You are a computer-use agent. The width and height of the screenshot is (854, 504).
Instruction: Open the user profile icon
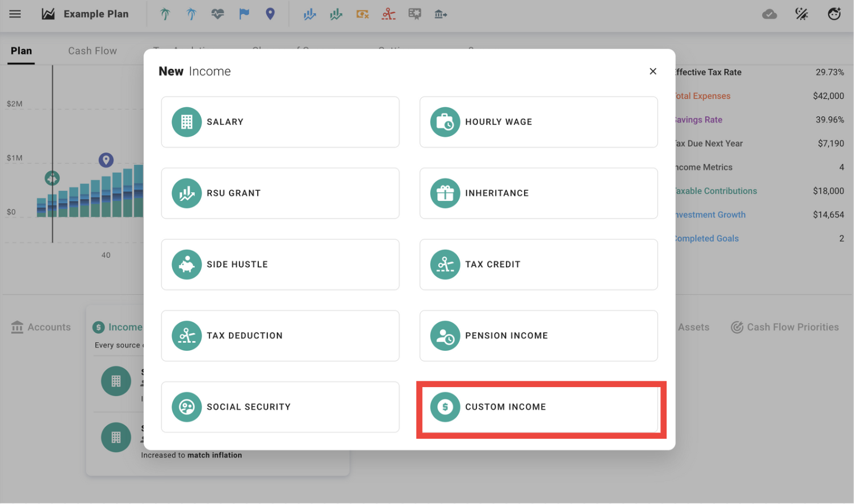point(834,14)
